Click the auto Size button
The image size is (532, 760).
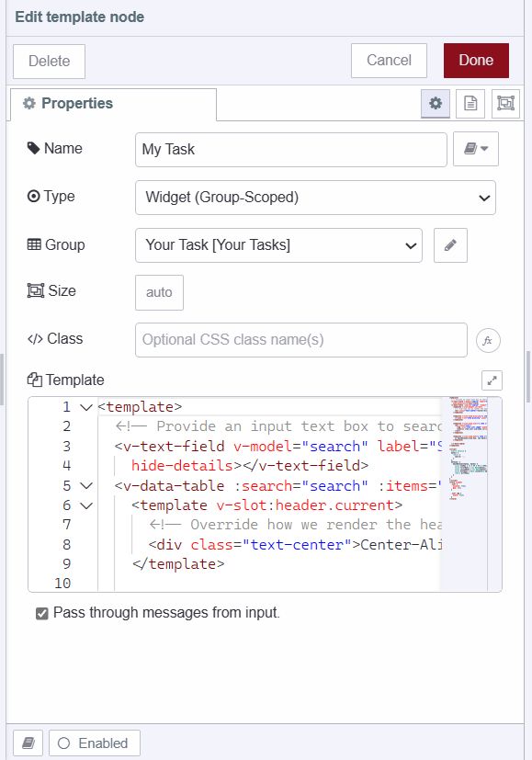tap(159, 292)
